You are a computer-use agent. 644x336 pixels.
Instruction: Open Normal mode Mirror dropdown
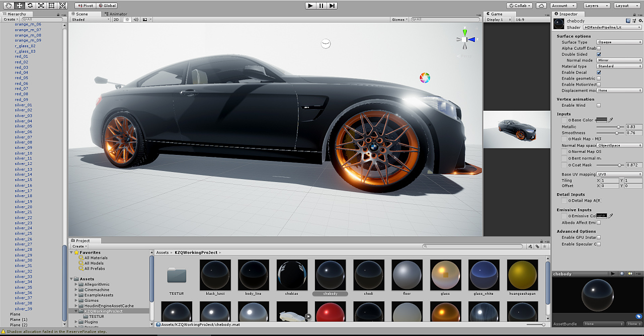619,60
